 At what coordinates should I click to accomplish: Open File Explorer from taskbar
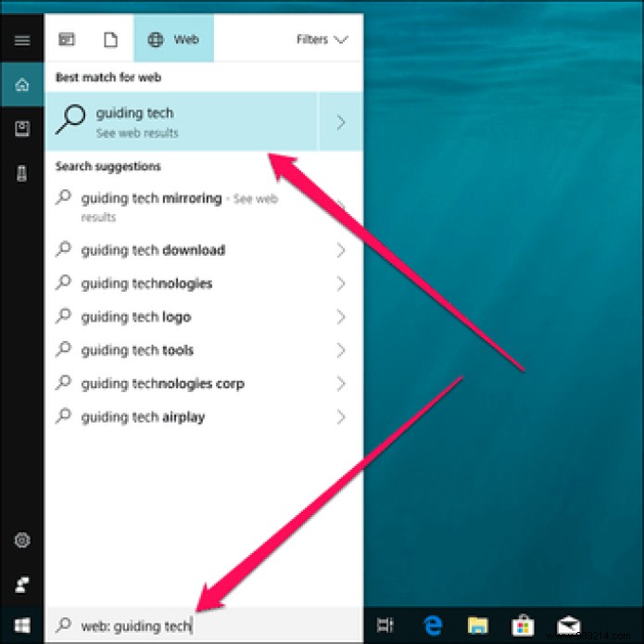coord(477,625)
